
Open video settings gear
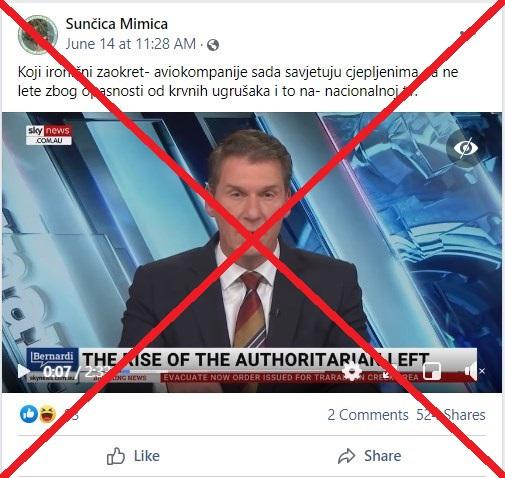pyautogui.click(x=352, y=371)
